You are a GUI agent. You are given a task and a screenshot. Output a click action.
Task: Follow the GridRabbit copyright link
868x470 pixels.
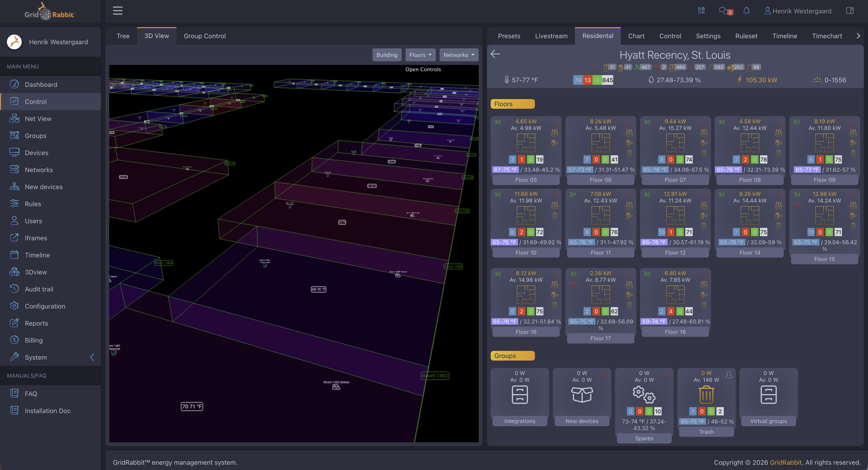tap(786, 462)
